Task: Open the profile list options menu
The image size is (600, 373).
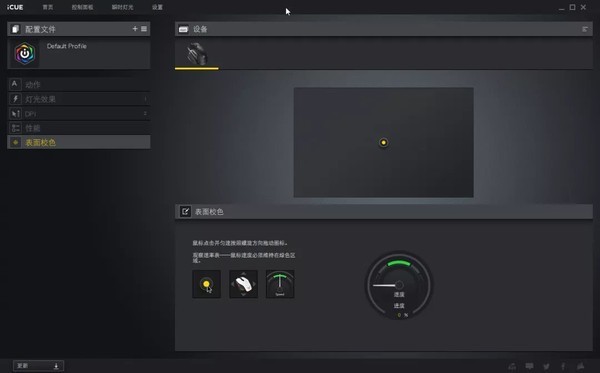Action: point(144,29)
